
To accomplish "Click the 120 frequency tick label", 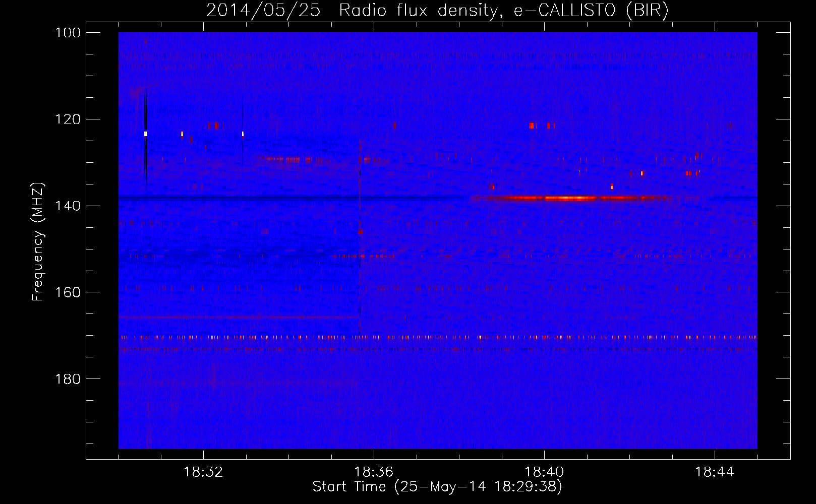I will (x=68, y=119).
